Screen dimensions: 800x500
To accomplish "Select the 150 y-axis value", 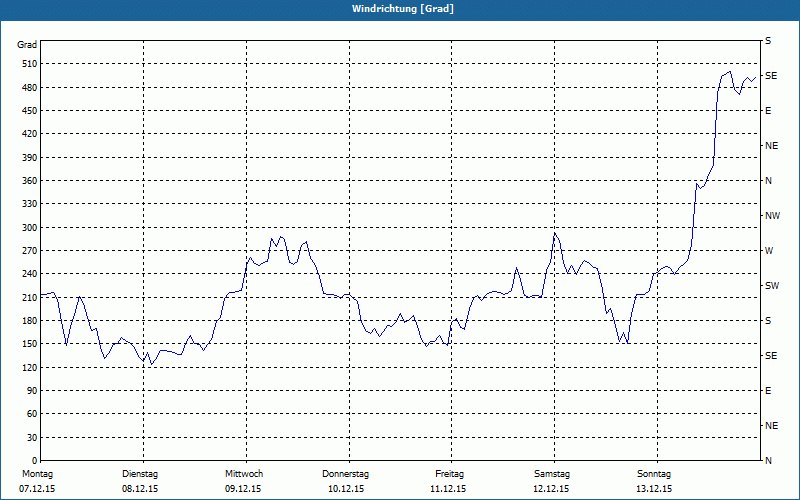I will 30,344.
